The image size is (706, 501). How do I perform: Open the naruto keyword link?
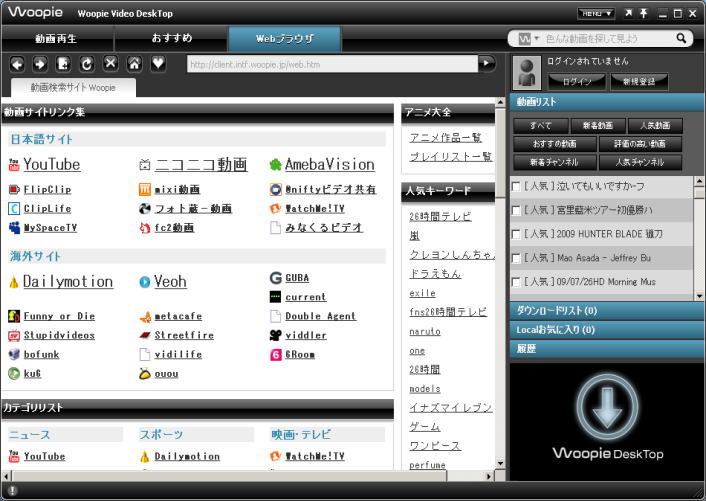(x=425, y=332)
